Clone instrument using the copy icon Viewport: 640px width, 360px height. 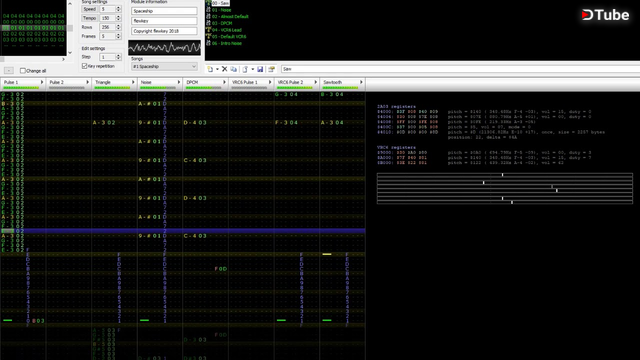coord(233,69)
